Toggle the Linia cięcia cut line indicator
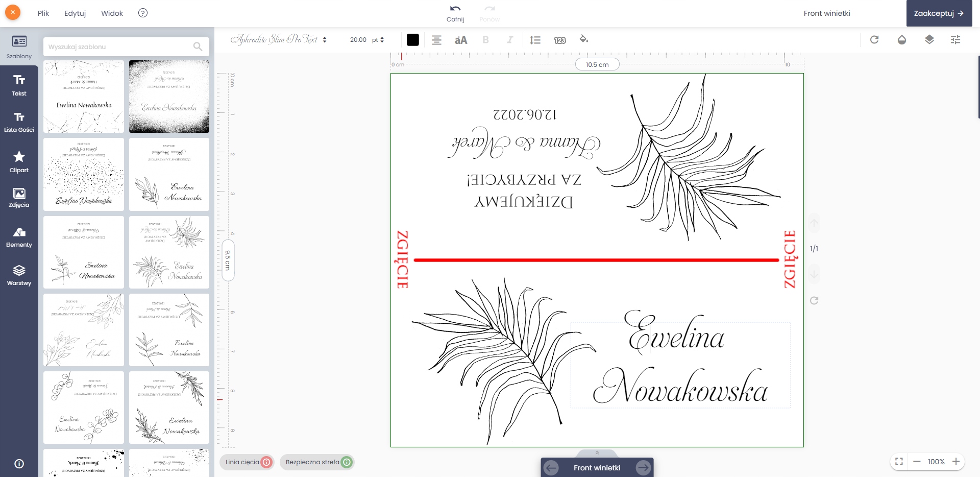 (x=247, y=462)
